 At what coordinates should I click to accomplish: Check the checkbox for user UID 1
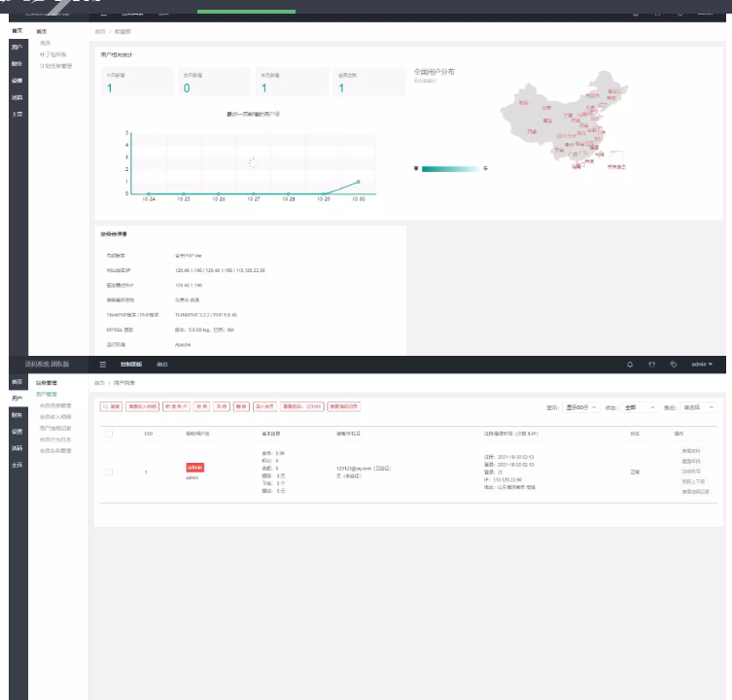click(x=109, y=472)
